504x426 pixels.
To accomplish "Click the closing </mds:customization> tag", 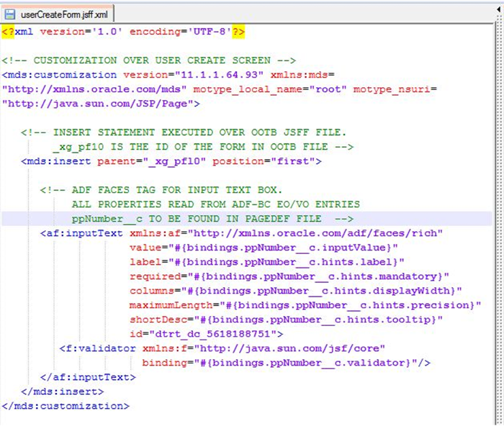I will pos(66,406).
